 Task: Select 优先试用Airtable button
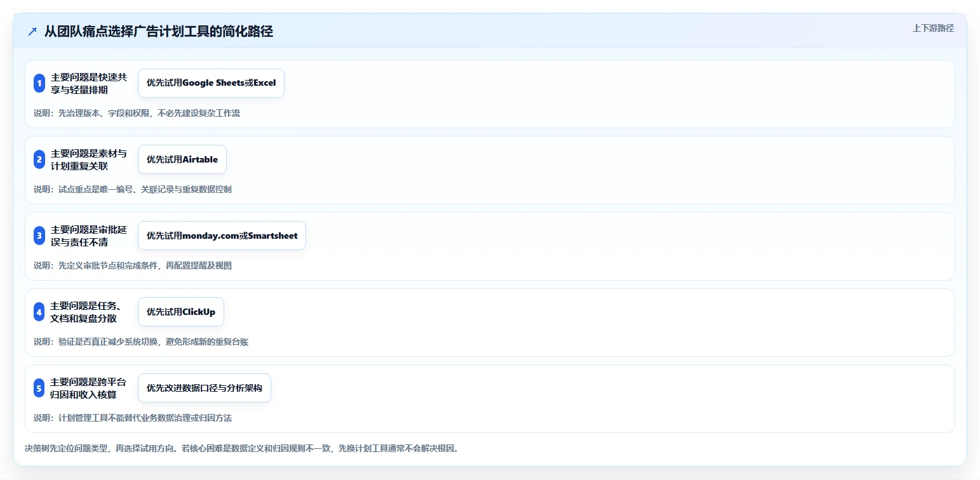182,159
